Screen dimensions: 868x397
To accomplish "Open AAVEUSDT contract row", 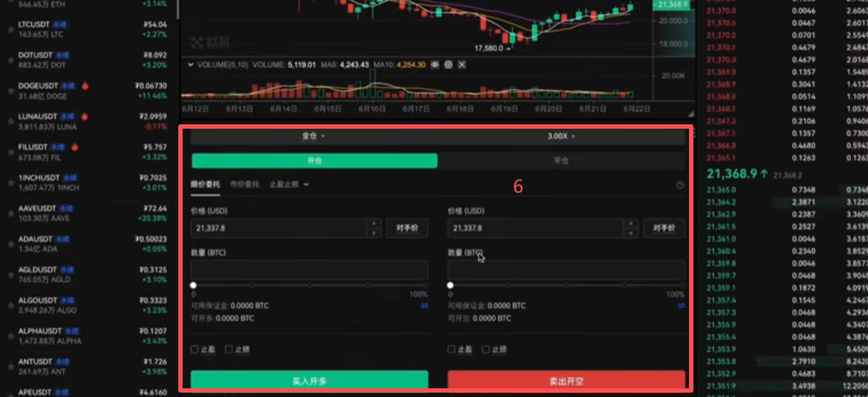I will (89, 214).
